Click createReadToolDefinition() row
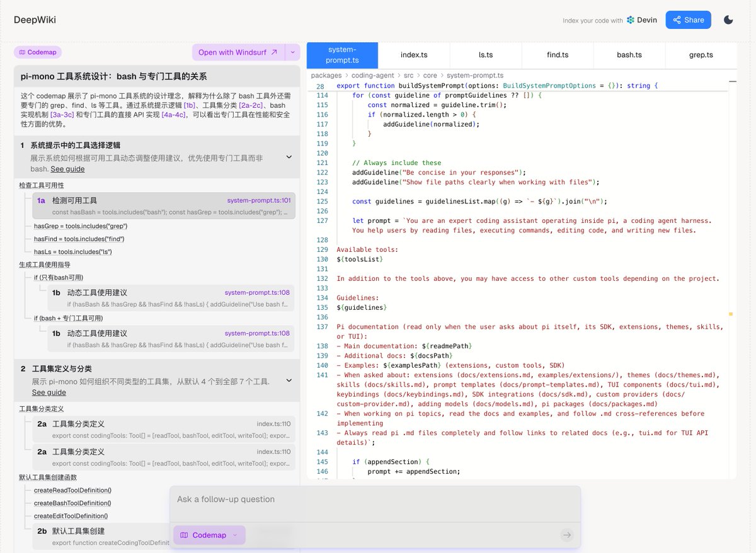Image resolution: width=756 pixels, height=553 pixels. click(x=72, y=490)
